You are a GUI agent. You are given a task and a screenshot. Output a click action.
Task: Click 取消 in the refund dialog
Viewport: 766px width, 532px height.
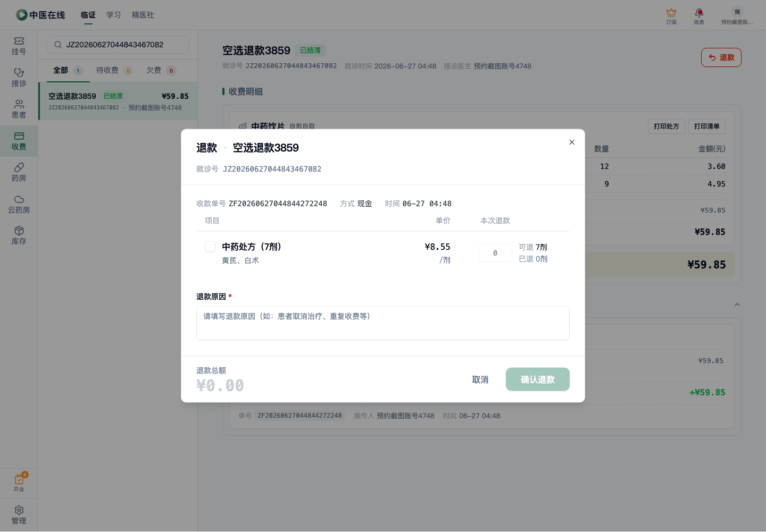(x=480, y=379)
